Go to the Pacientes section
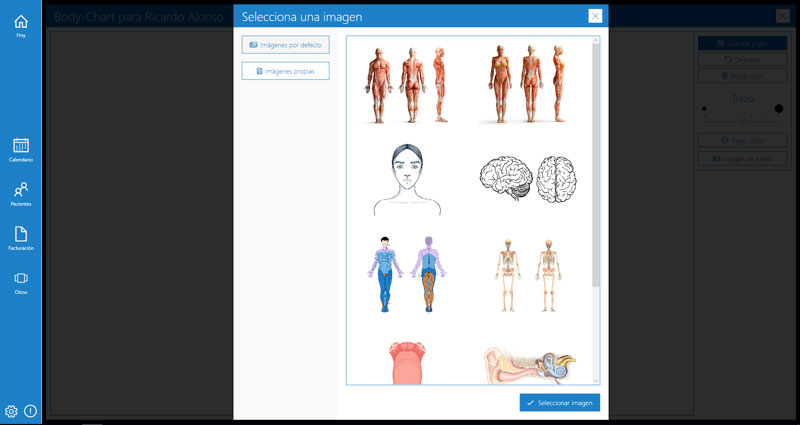This screenshot has height=425, width=800. point(21,194)
